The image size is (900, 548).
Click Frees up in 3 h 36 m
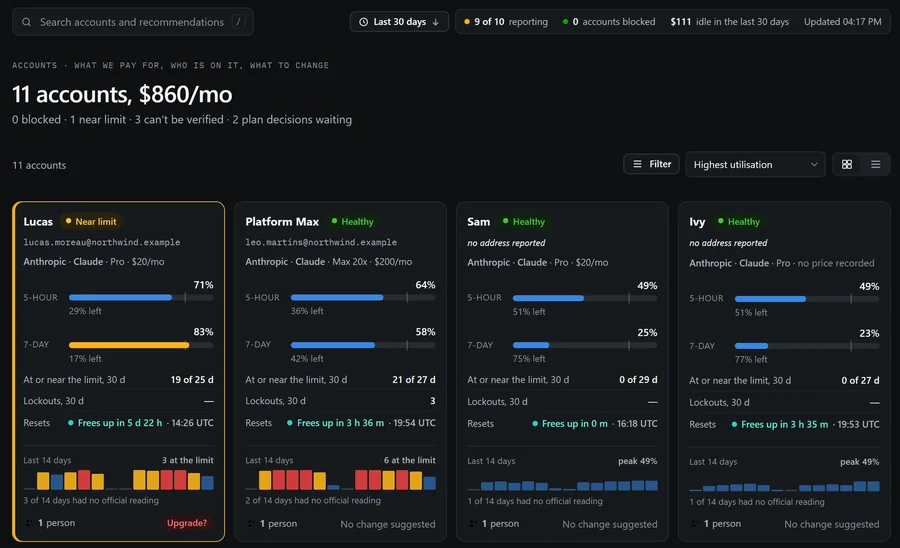[x=340, y=423]
